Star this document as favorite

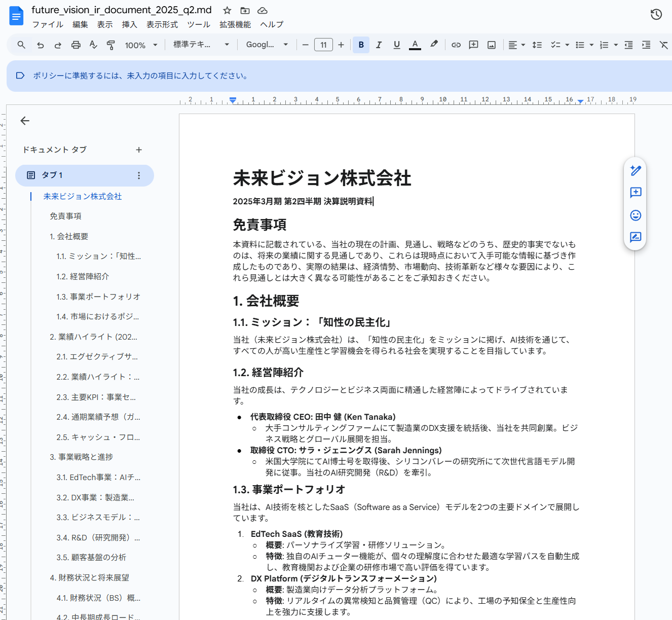tap(227, 11)
